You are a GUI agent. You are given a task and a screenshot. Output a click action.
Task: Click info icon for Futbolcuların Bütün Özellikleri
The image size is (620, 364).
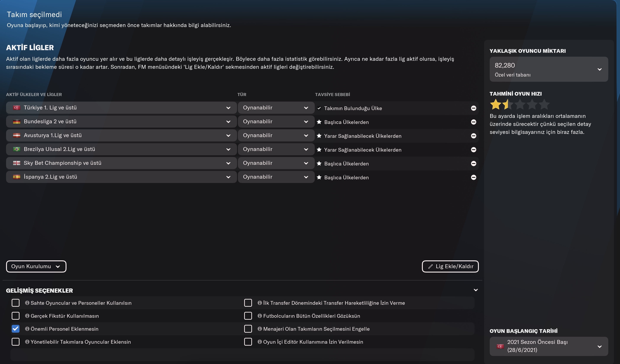pyautogui.click(x=260, y=316)
